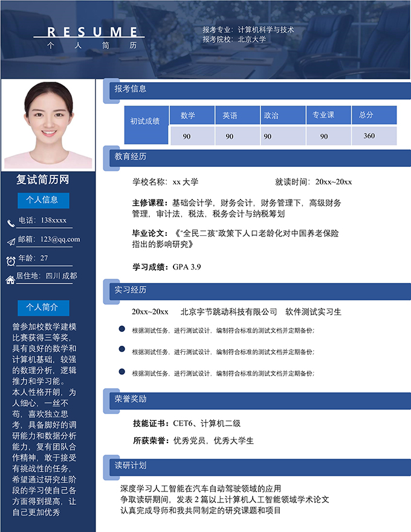The height and width of the screenshot is (532, 411).
Task: Click 北京字节跳动科技有限公司 company name
Action: click(228, 312)
